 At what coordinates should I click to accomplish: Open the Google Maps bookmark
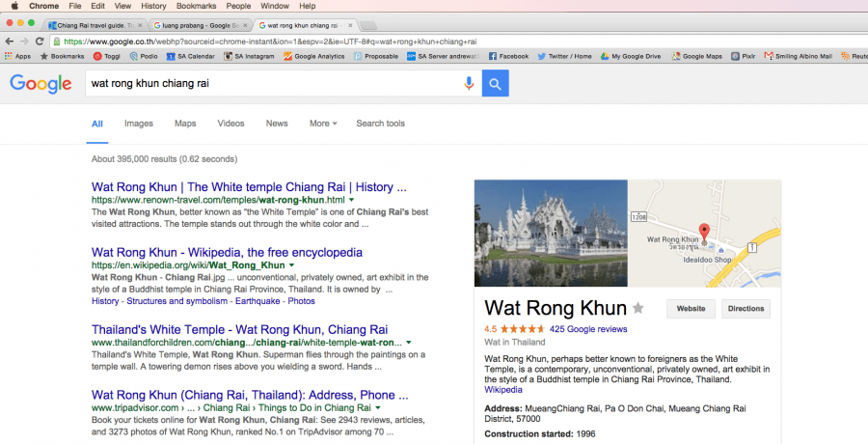pyautogui.click(x=697, y=56)
